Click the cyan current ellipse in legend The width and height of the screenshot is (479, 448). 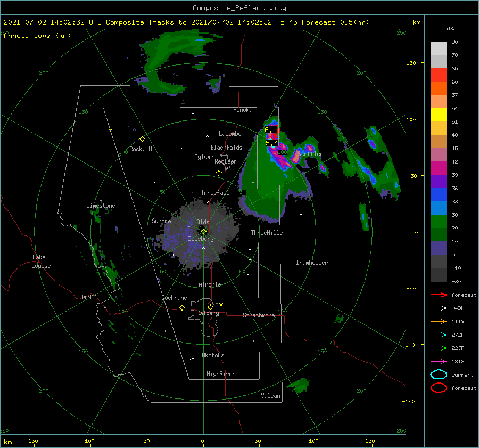pos(439,374)
